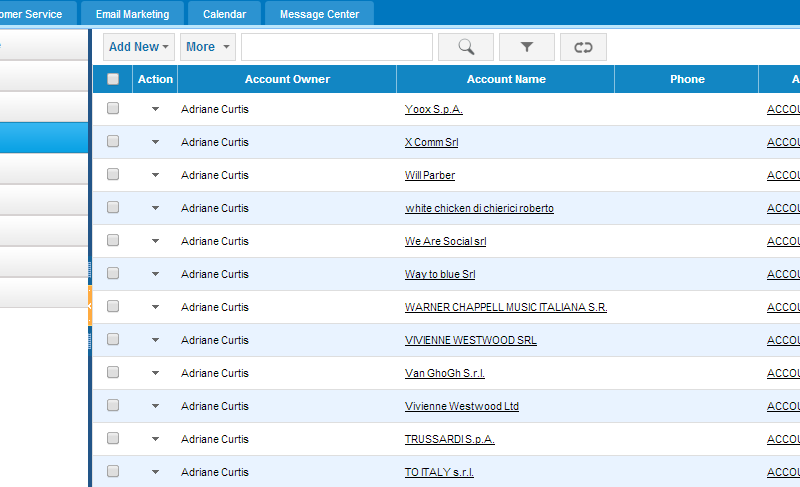Open action menu for Vivienne Westwood Ltd
This screenshot has height=487, width=800.
click(x=156, y=406)
